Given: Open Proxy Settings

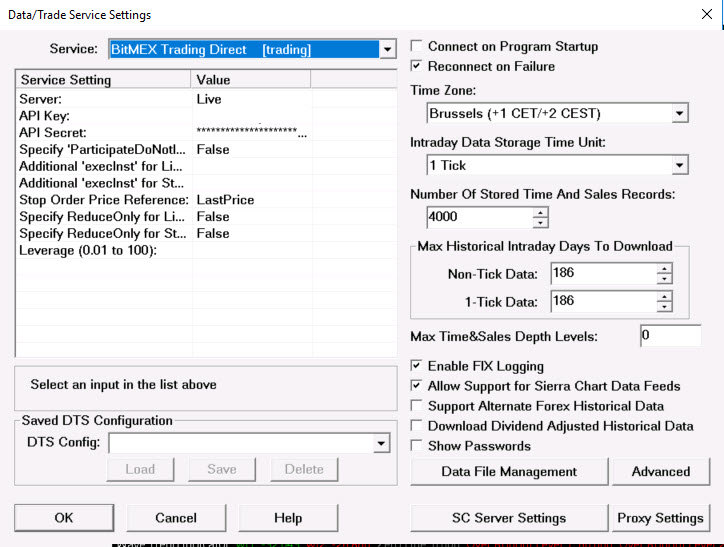Looking at the screenshot, I should pyautogui.click(x=660, y=518).
